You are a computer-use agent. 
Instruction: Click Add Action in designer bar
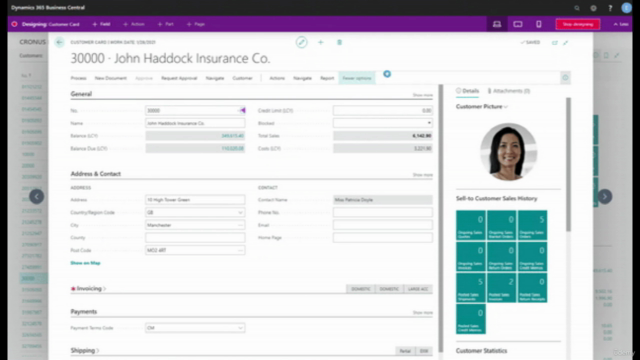click(134, 24)
